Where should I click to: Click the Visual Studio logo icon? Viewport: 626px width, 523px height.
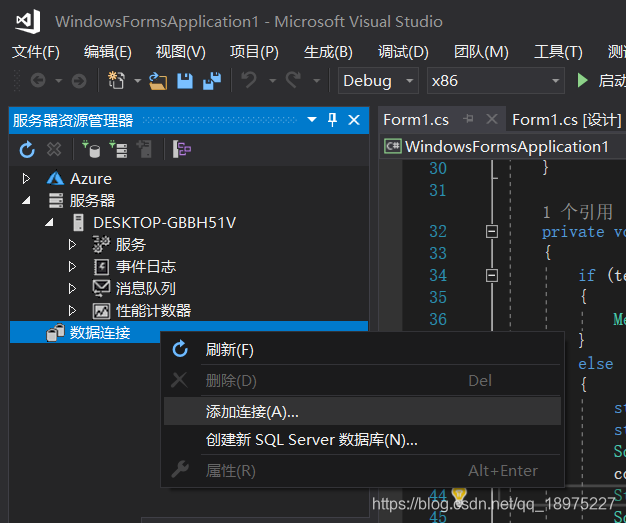28,21
